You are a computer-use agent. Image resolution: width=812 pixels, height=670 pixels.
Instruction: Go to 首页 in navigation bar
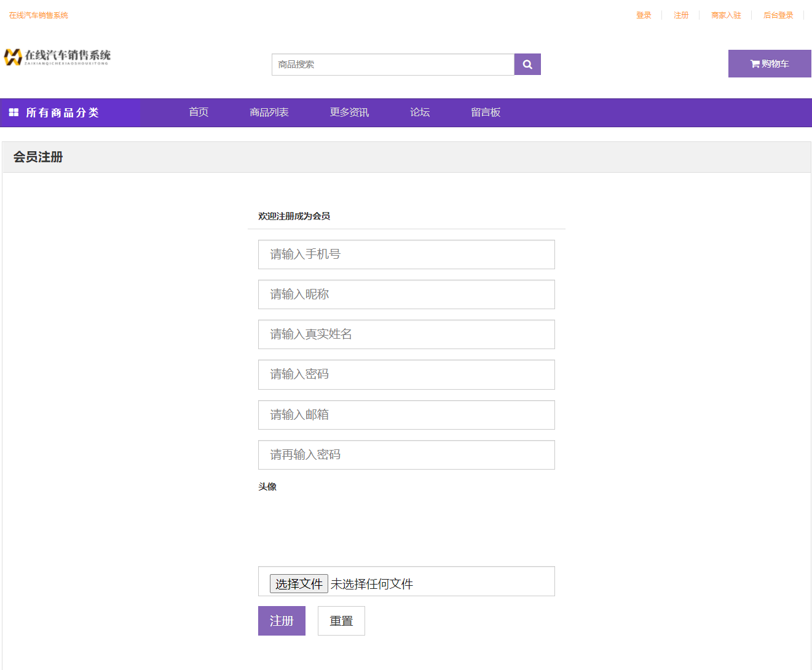199,112
